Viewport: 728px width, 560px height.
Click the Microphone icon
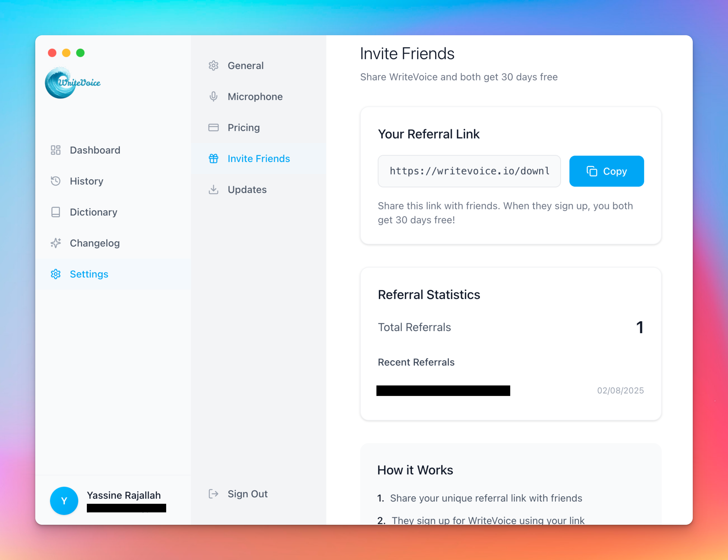pos(213,97)
